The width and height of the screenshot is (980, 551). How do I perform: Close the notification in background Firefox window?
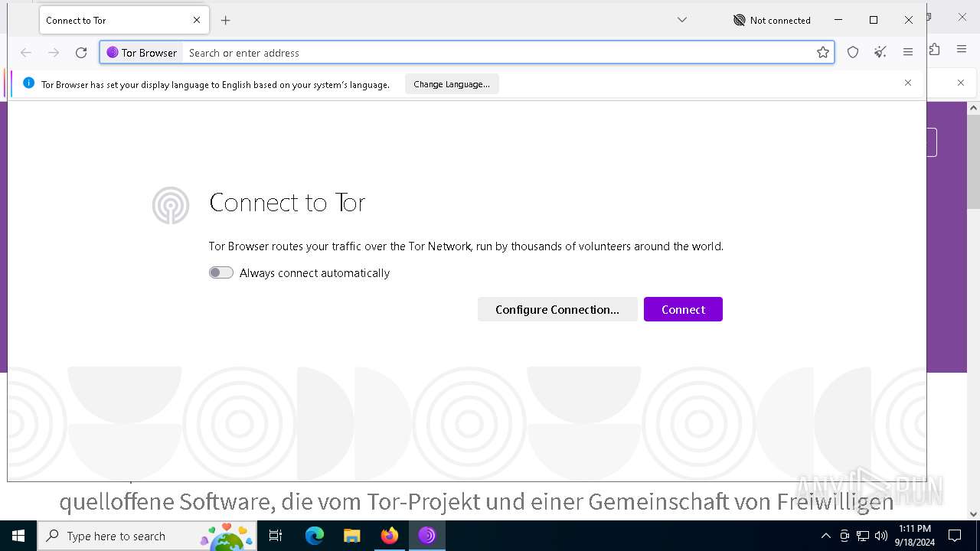tap(961, 83)
